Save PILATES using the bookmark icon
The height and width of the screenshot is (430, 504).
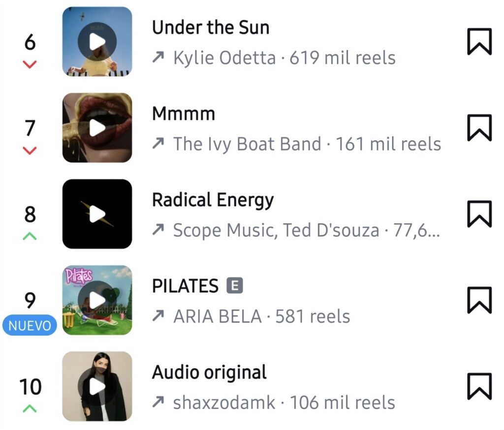pyautogui.click(x=479, y=300)
